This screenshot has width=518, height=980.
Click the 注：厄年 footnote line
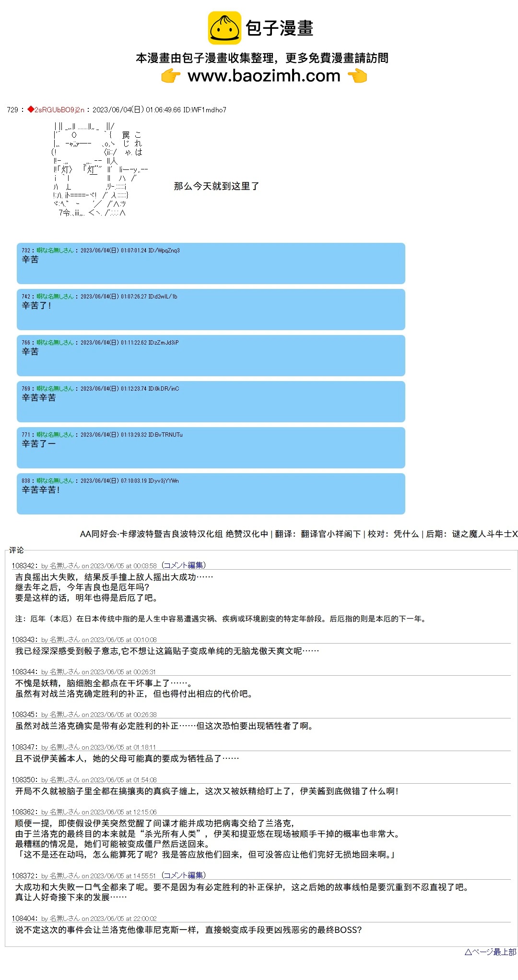[221, 619]
